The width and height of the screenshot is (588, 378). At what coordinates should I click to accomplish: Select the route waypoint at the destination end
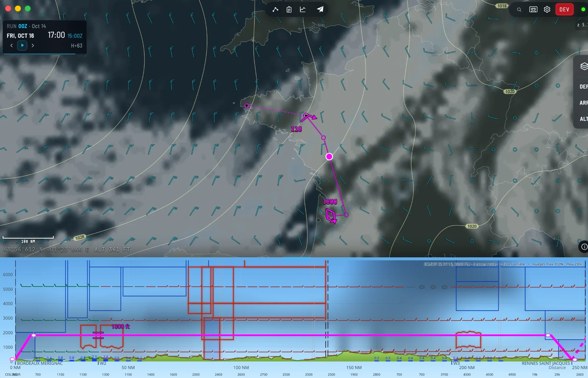pos(306,115)
